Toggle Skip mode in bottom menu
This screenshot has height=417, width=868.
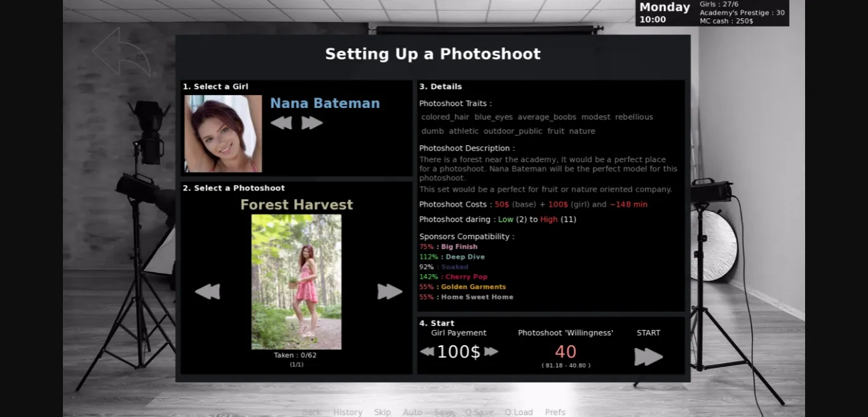click(x=383, y=412)
